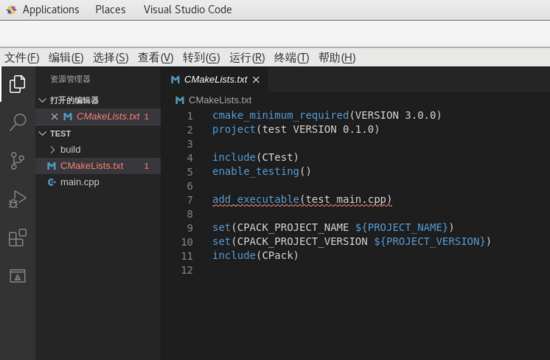The image size is (550, 360).
Task: Open the Places system menu
Action: (x=110, y=9)
